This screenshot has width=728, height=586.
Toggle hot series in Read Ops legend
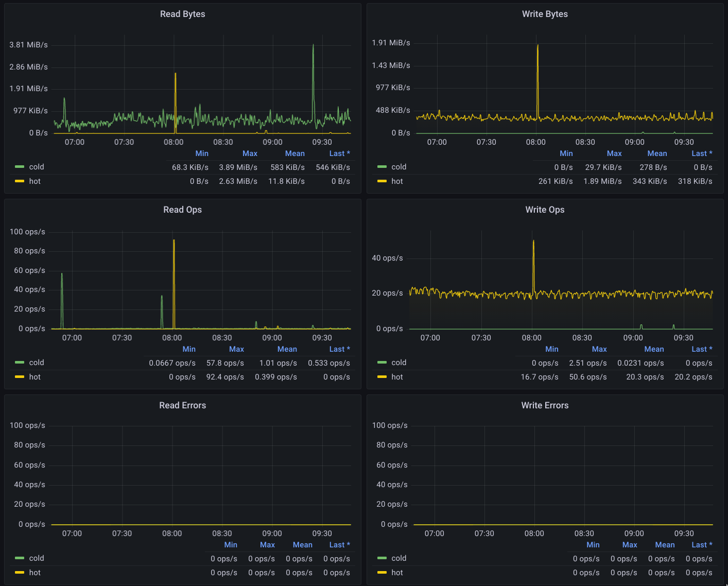(34, 377)
